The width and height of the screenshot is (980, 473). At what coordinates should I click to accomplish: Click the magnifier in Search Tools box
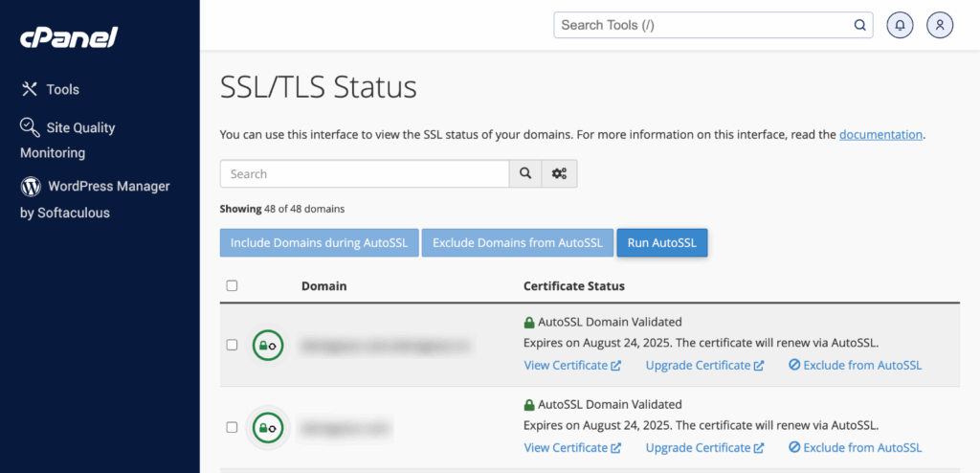(860, 26)
